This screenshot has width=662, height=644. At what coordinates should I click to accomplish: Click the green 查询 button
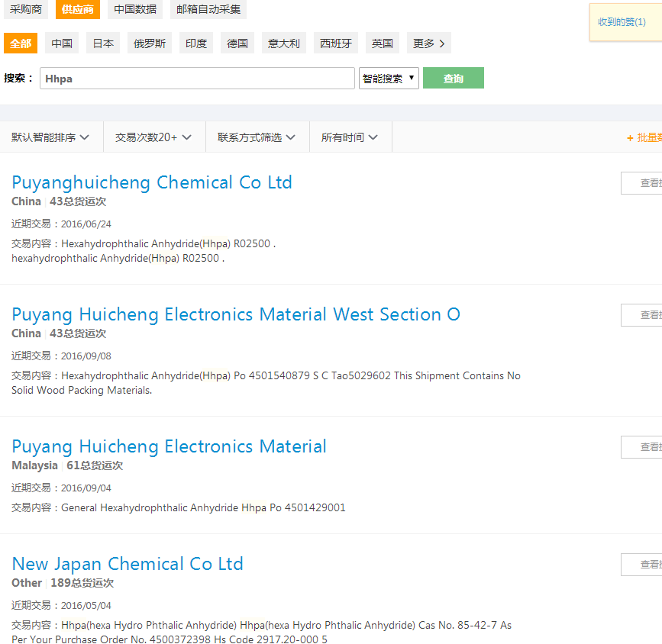point(454,78)
